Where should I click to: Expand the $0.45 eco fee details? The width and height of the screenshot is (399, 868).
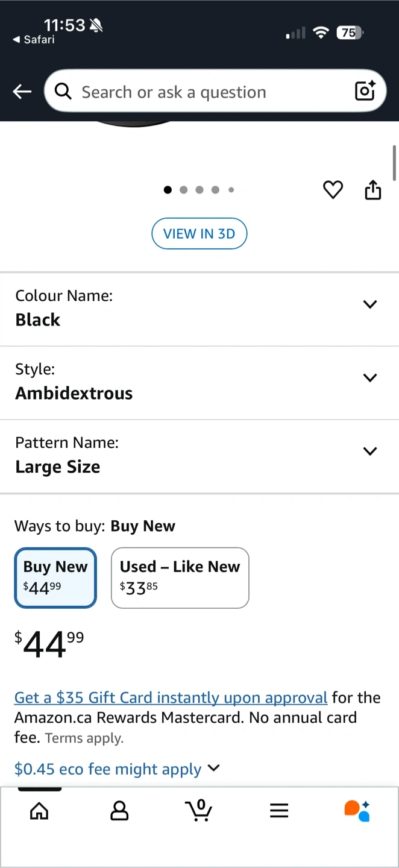pyautogui.click(x=118, y=769)
